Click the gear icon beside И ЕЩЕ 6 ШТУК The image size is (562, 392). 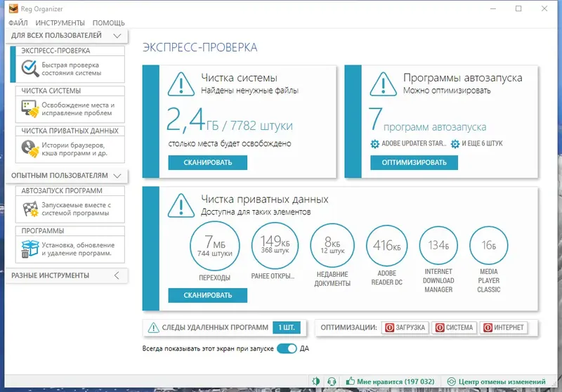pyautogui.click(x=455, y=144)
